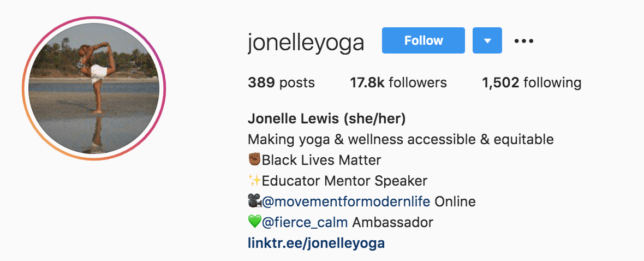Image resolution: width=644 pixels, height=261 pixels.
Task: Open the linktr.ee/jonelleyoga website link
Action: [x=316, y=243]
